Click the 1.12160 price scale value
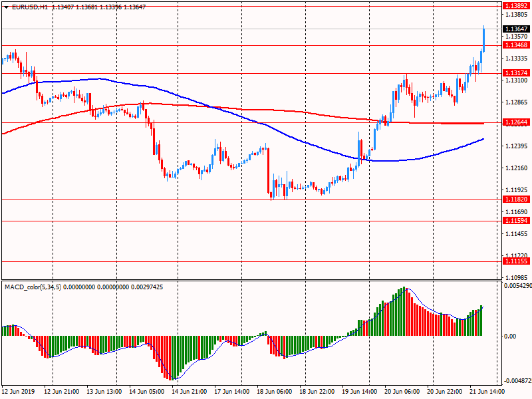 pyautogui.click(x=517, y=168)
